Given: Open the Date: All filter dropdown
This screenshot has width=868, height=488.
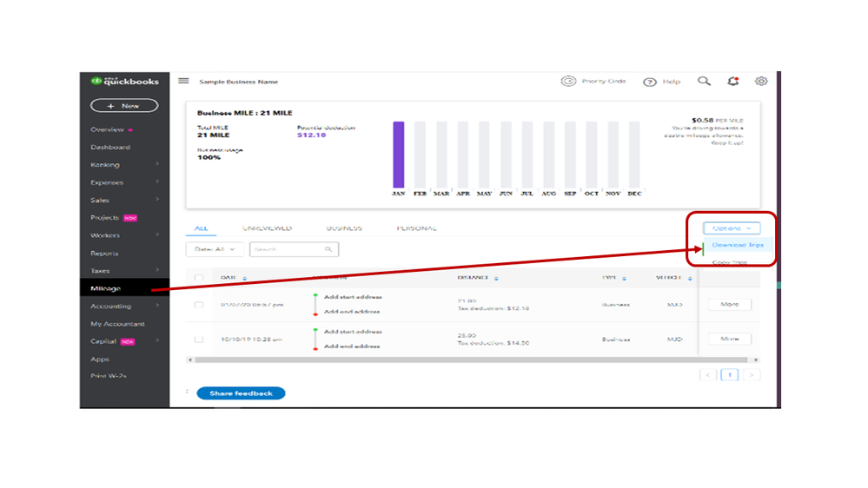Looking at the screenshot, I should tap(215, 249).
